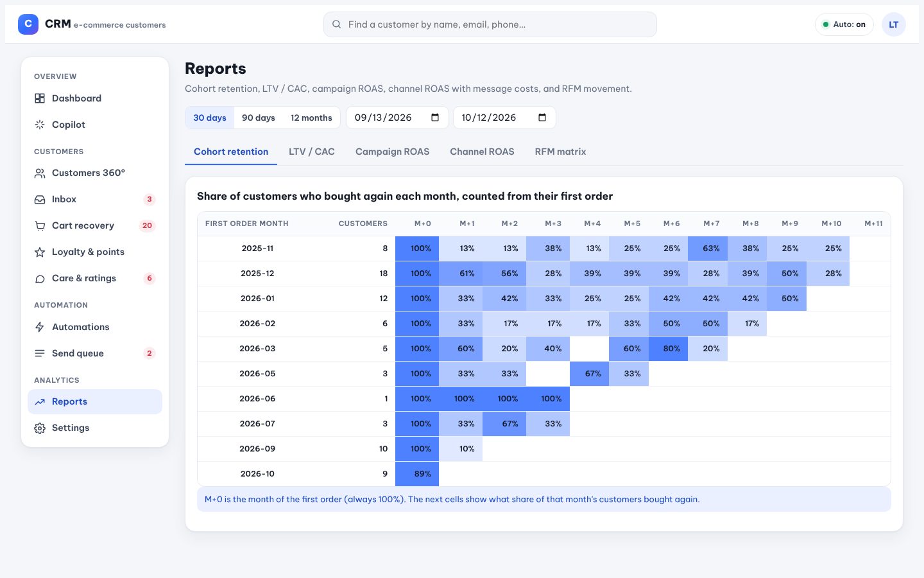The image size is (924, 578).
Task: Click the M+0 explanation note text
Action: [452, 499]
